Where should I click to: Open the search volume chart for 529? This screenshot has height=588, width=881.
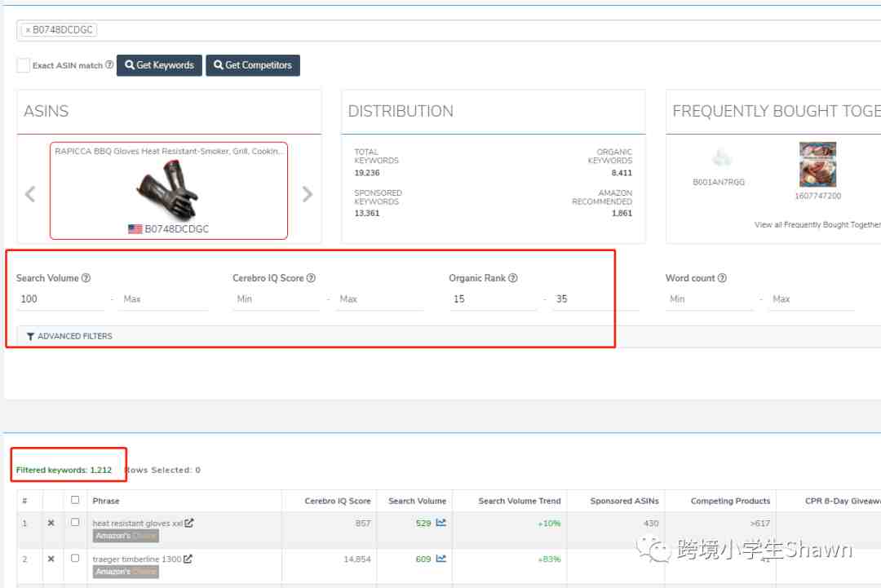[441, 523]
